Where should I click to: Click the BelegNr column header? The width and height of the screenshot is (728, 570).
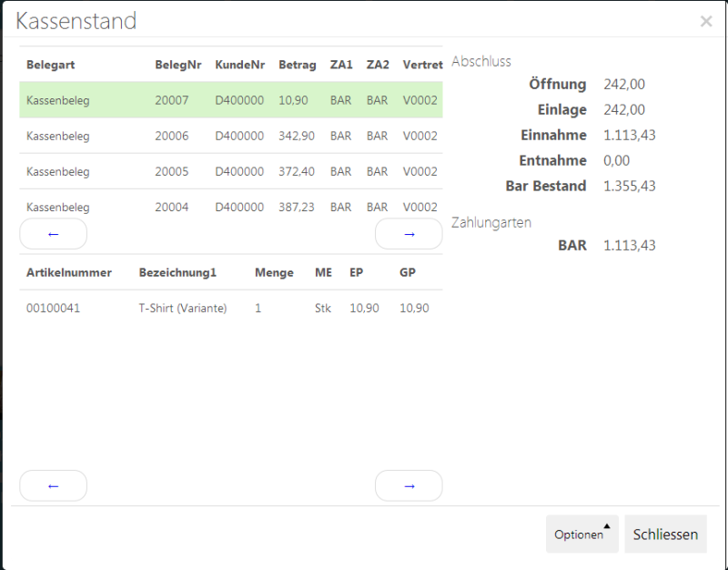pos(177,65)
